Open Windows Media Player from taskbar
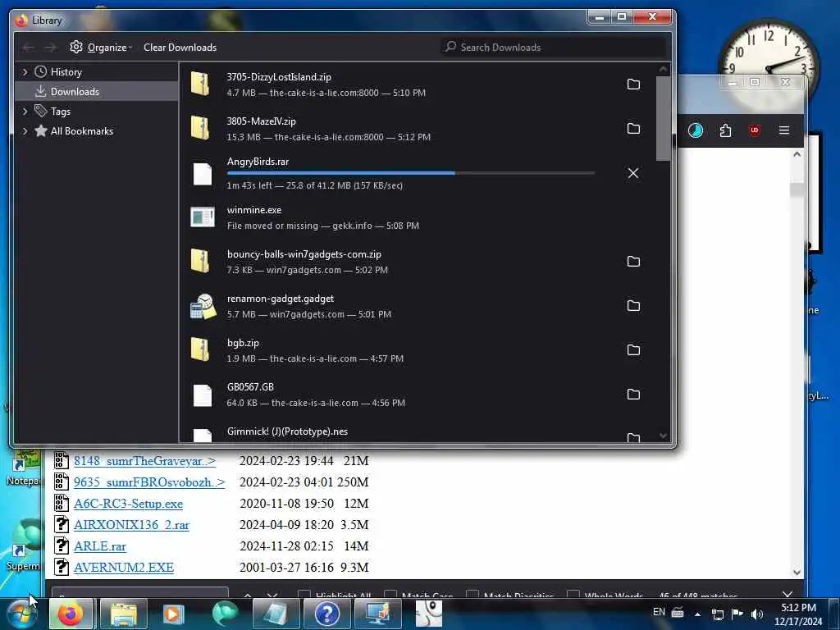This screenshot has height=630, width=840. point(173,614)
